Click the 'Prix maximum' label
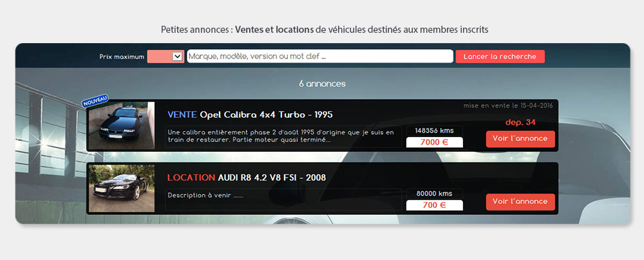Screen dimensions: 644x260 [x=122, y=57]
